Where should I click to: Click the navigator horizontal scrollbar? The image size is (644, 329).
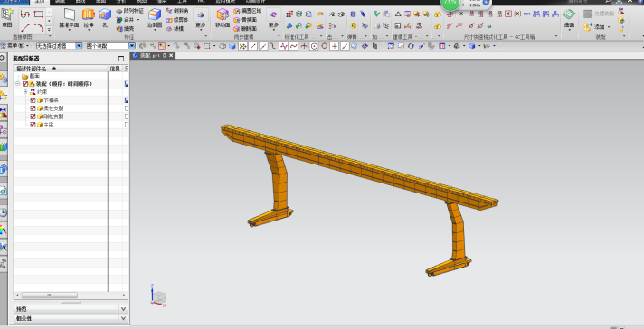click(49, 295)
